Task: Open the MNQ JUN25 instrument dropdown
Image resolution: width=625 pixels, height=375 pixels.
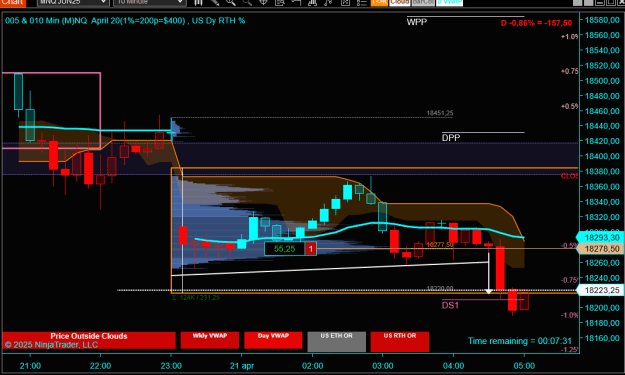Action: coord(73,2)
